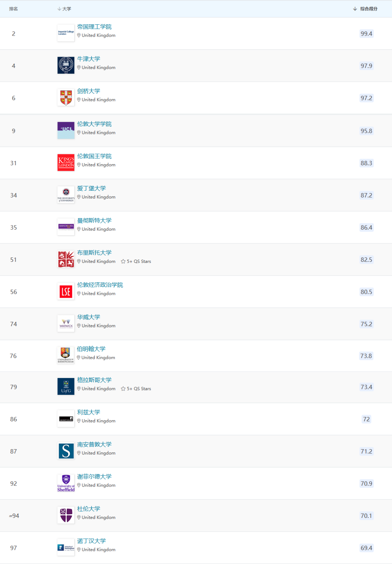Click the Durham University purple shield logo
The height and width of the screenshot is (564, 392).
click(x=66, y=515)
